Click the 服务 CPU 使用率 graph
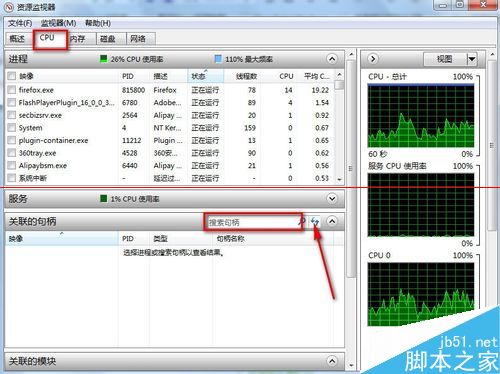500x374 pixels. coord(421,205)
